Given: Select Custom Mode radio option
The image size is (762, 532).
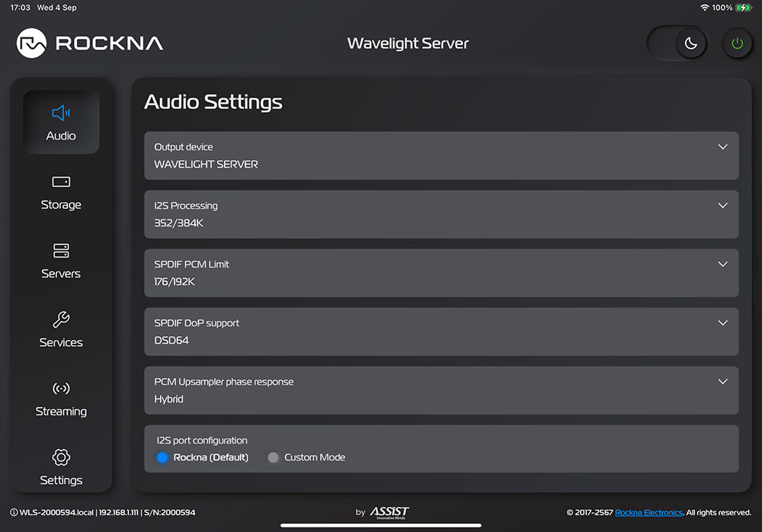Looking at the screenshot, I should pos(274,457).
